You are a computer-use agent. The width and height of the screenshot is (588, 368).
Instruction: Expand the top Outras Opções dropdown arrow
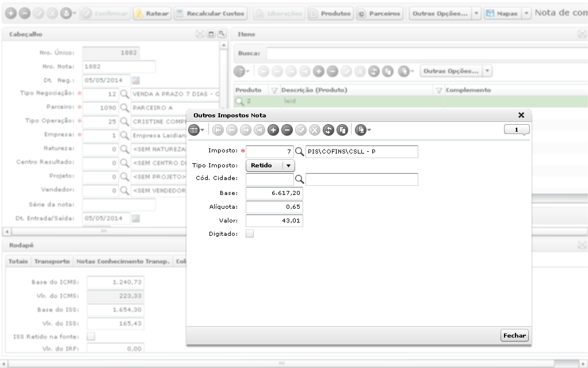tap(476, 13)
